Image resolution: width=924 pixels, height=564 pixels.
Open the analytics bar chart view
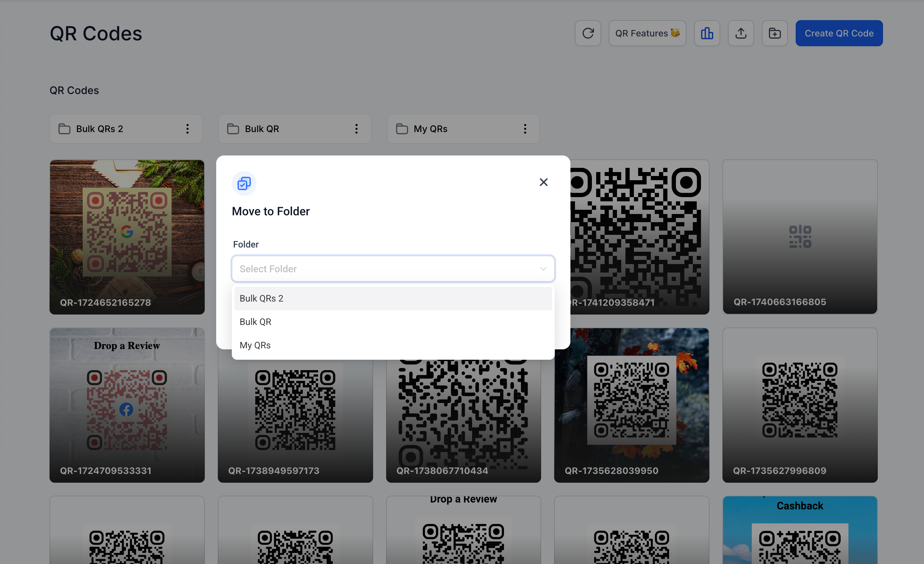coord(707,33)
